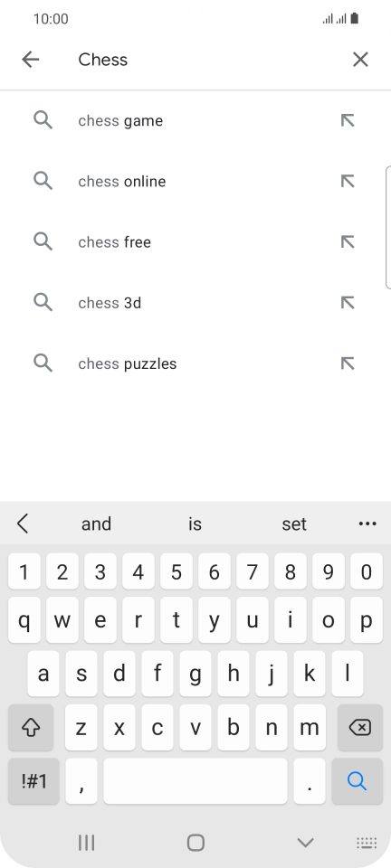Image resolution: width=391 pixels, height=868 pixels.
Task: Tap the magnifier icon beside chess puzzles
Action: (x=43, y=363)
